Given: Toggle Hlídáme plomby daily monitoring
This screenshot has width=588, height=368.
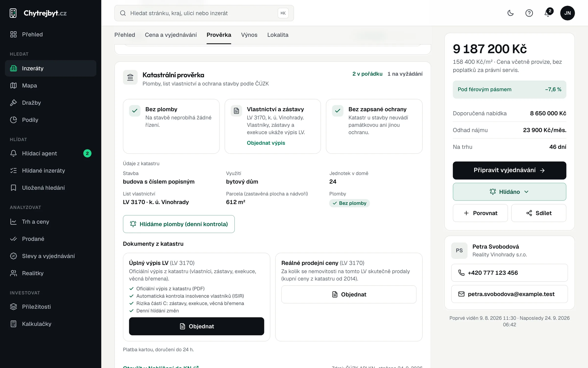Looking at the screenshot, I should (179, 224).
